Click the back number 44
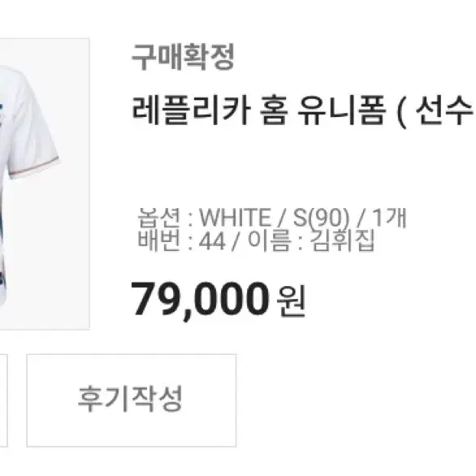This screenshot has width=476, height=476. tap(212, 241)
